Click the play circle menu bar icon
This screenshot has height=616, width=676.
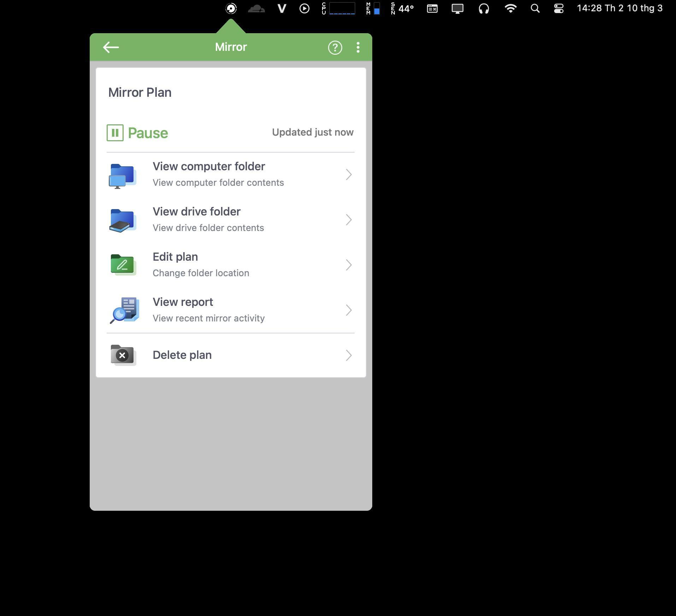[x=304, y=8]
